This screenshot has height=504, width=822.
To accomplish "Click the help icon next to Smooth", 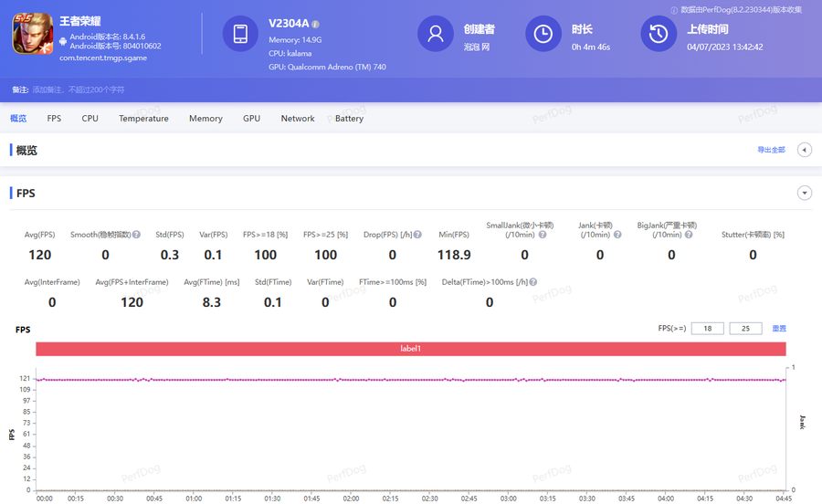I will pyautogui.click(x=136, y=235).
